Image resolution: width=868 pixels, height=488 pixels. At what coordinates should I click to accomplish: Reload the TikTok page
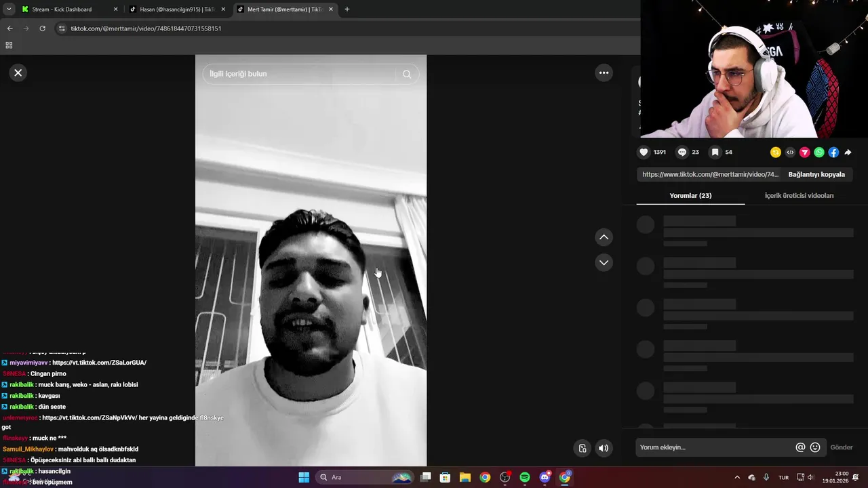[x=42, y=28]
